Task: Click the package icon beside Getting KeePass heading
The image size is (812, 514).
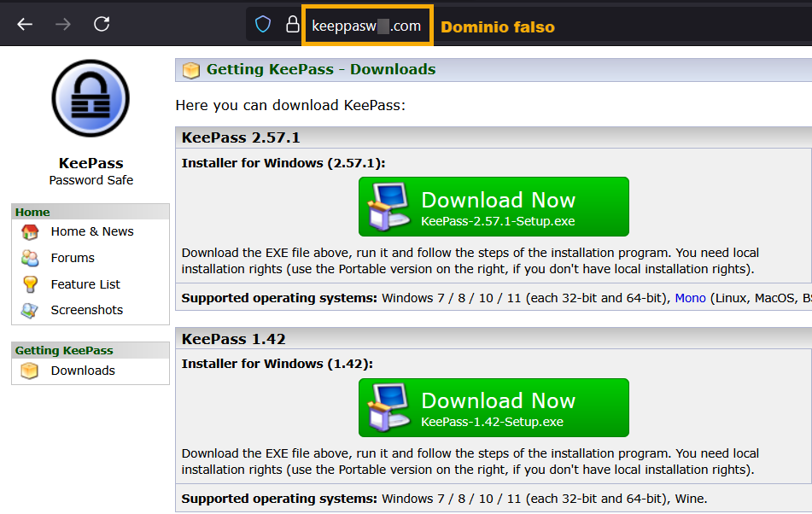Action: tap(191, 70)
